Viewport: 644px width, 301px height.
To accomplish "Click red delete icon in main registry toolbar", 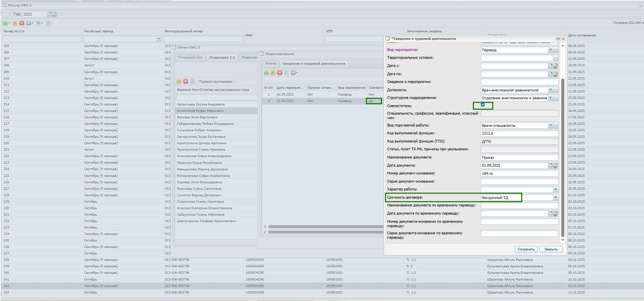I will pyautogui.click(x=22, y=23).
